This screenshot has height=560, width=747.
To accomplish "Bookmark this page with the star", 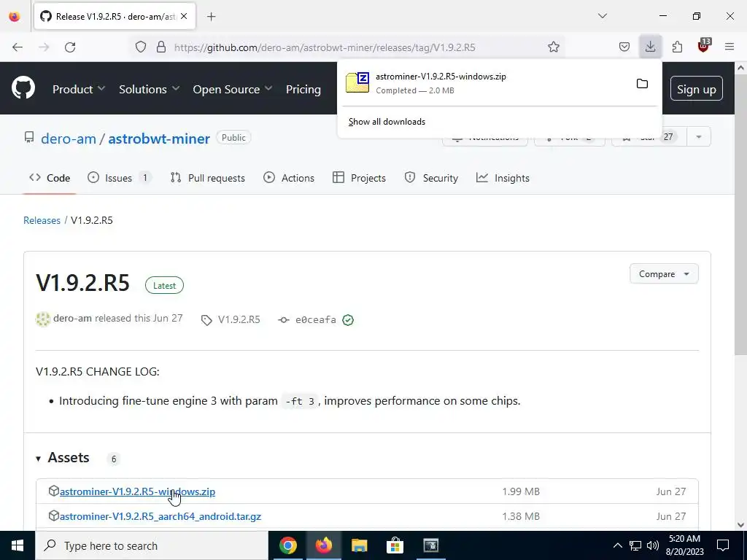I will point(553,47).
